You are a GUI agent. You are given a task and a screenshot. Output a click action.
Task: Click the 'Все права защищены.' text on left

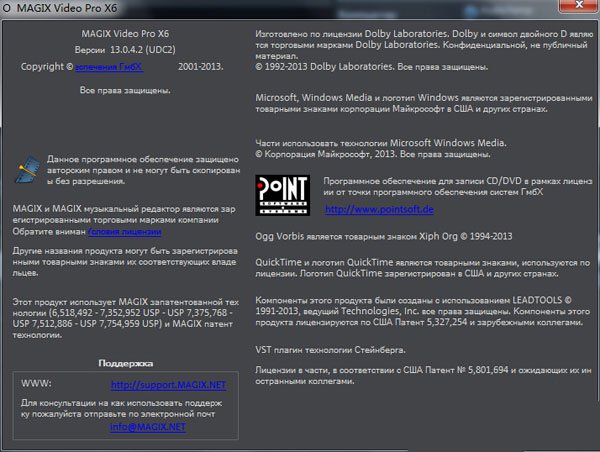[x=125, y=90]
